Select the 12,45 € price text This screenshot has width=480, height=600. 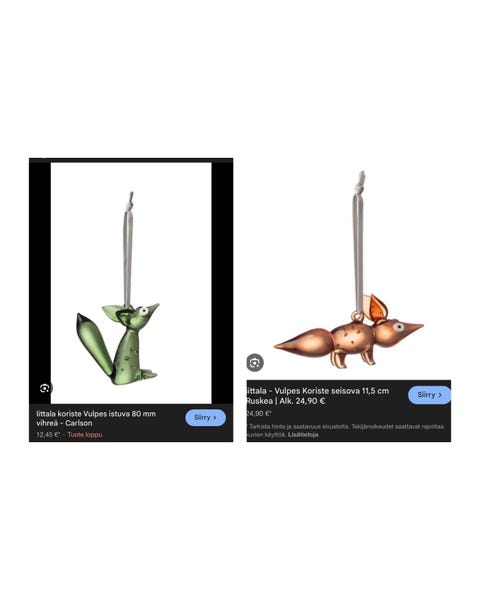pos(48,435)
